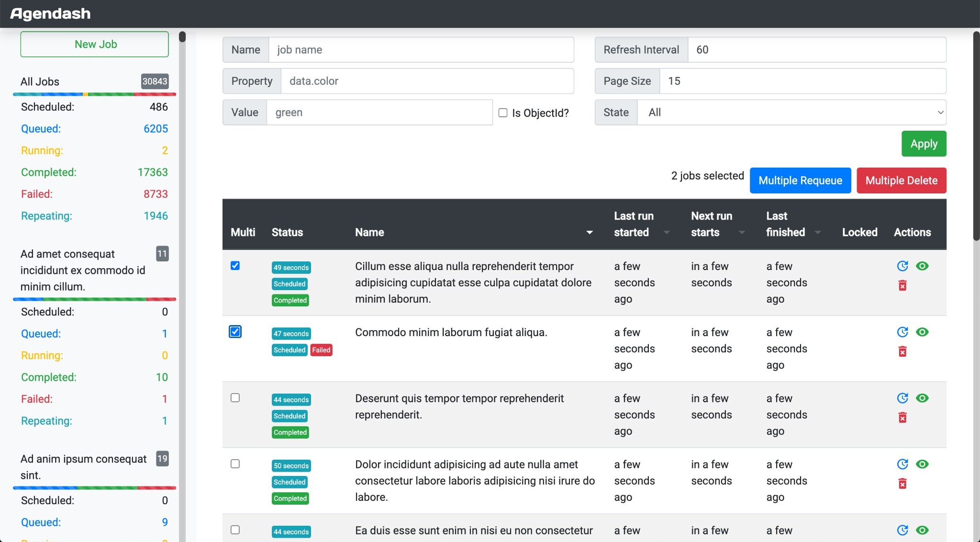Sort by Name column arrow

coord(590,233)
